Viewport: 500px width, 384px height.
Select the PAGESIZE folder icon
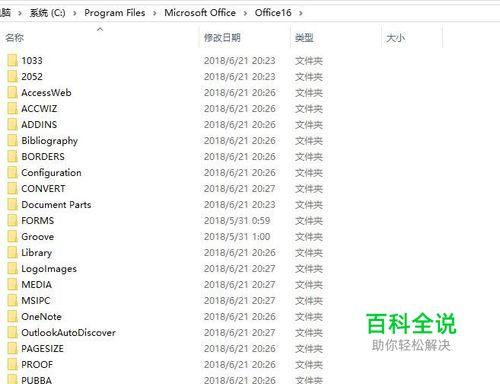coord(12,349)
